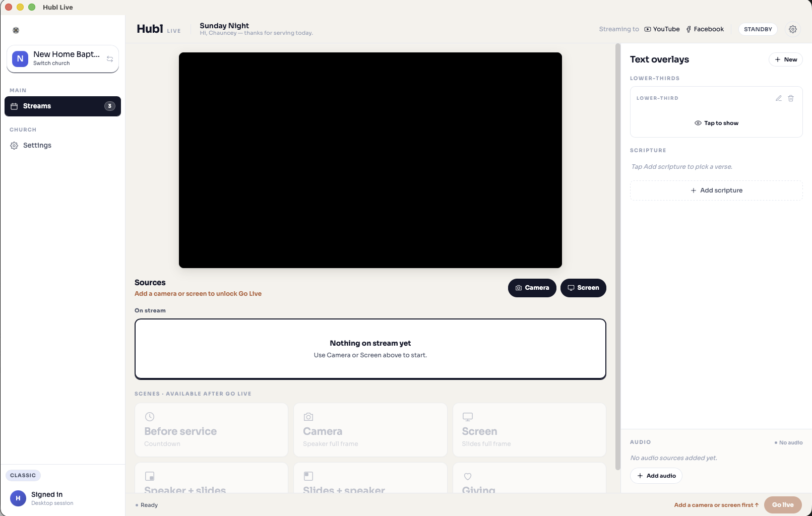Viewport: 812px width, 516px height.
Task: Click the Facebook icon in header
Action: pos(689,29)
